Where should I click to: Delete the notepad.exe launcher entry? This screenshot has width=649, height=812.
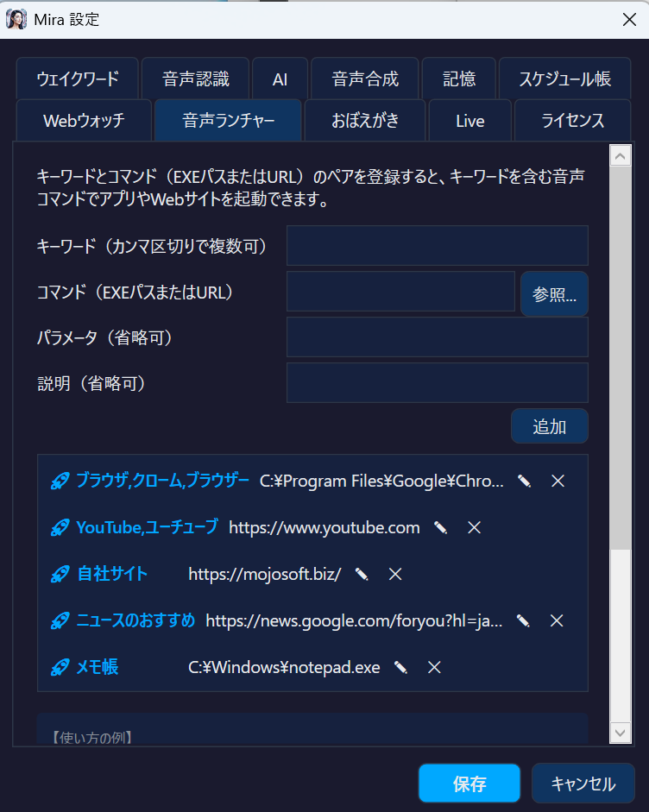pyautogui.click(x=434, y=668)
